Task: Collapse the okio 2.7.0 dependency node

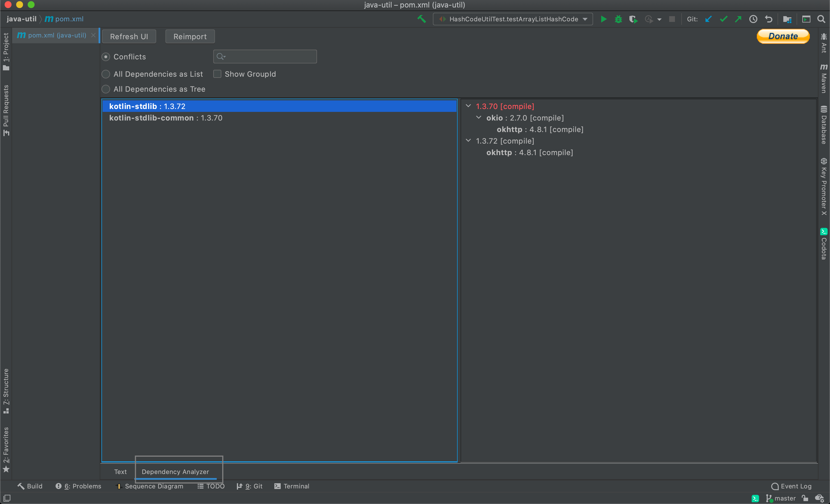Action: [479, 118]
